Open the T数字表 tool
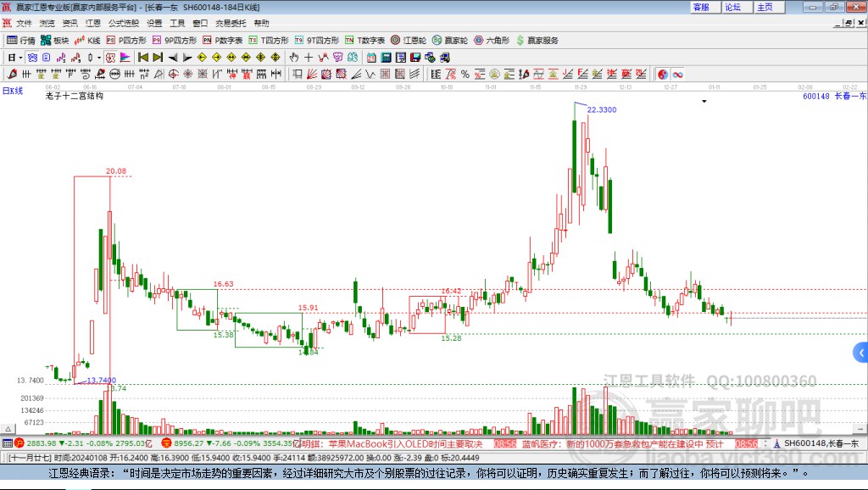868x490 pixels. click(x=364, y=40)
